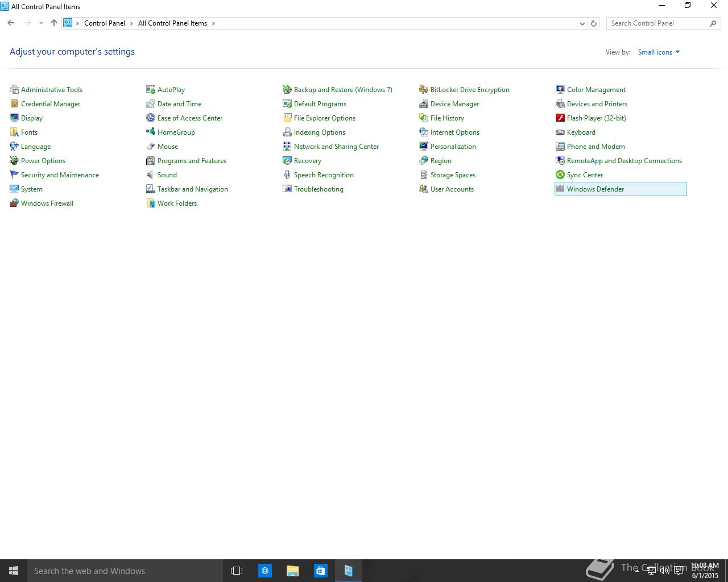Open RemoteApp and Desktop Connections link
Viewport: 728px width, 582px height.
pyautogui.click(x=624, y=161)
